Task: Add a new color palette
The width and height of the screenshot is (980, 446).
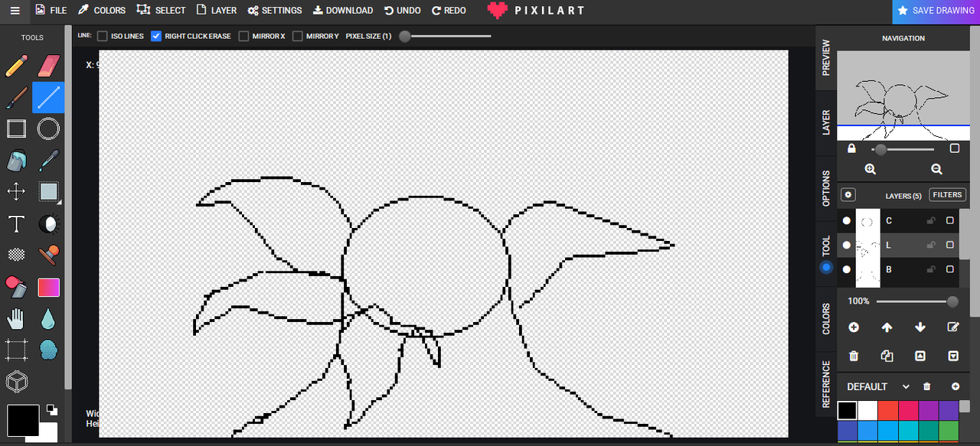Action: [x=955, y=386]
